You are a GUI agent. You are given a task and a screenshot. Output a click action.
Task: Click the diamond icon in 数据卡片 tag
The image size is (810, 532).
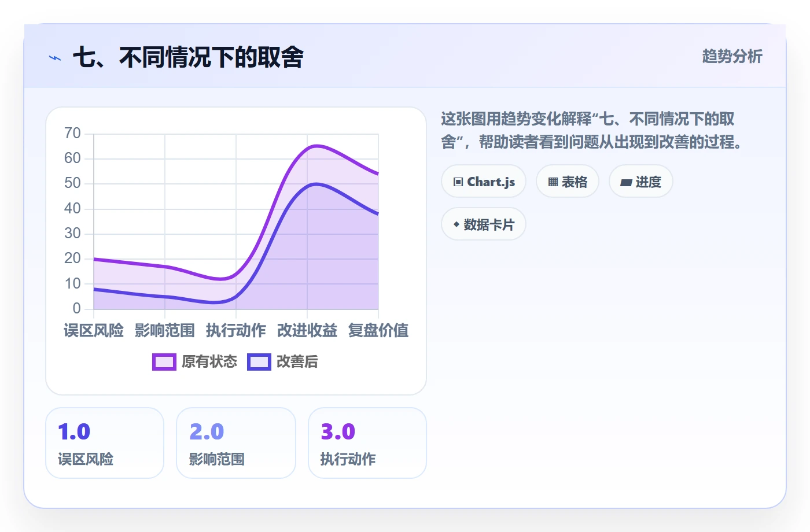tap(456, 224)
